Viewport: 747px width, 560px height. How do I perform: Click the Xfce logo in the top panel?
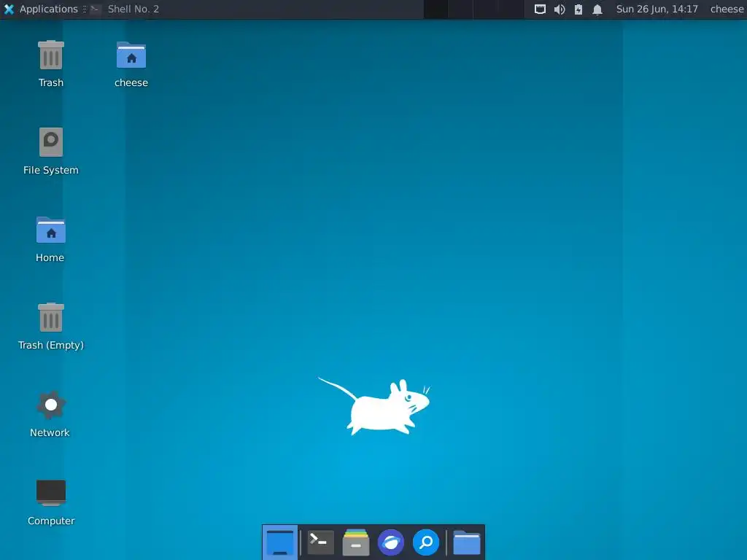point(9,9)
